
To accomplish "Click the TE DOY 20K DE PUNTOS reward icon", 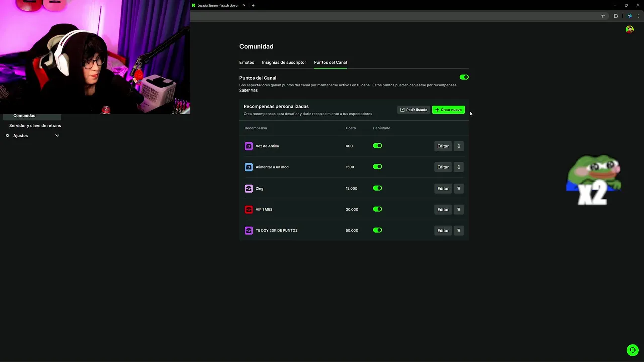I will (x=249, y=231).
